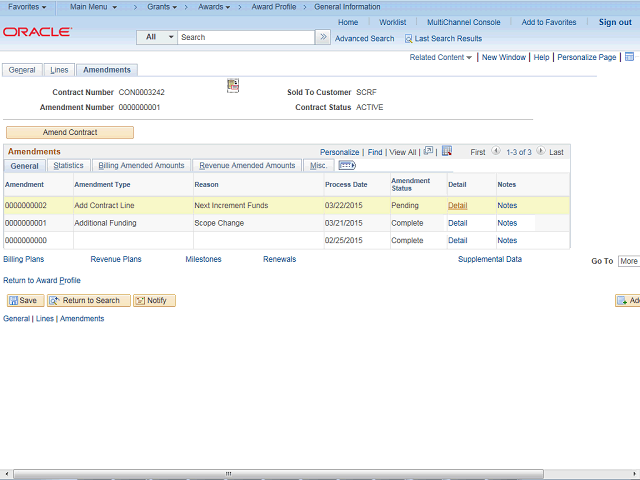Click Sign out

(x=615, y=22)
